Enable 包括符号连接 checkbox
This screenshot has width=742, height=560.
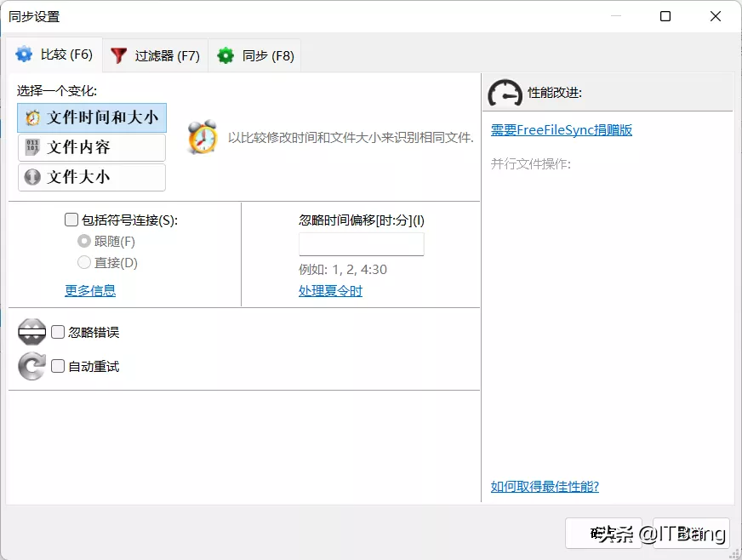point(72,220)
